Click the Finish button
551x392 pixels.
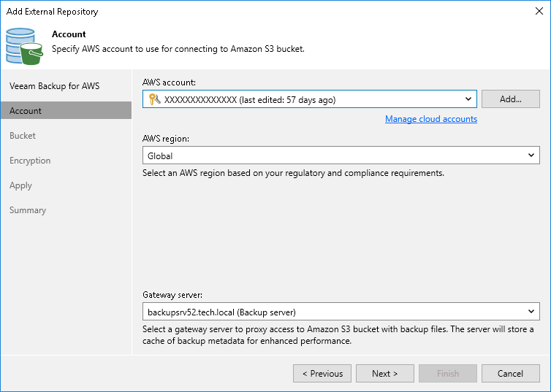point(448,374)
